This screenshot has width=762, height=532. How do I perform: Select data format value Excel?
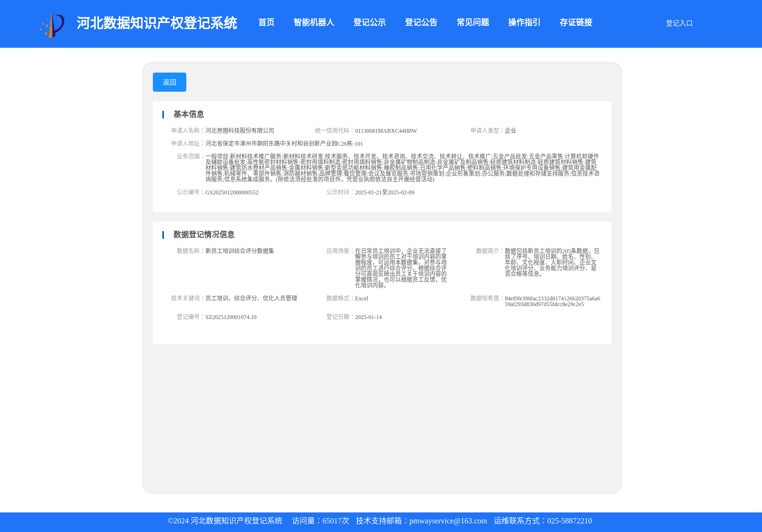point(362,298)
